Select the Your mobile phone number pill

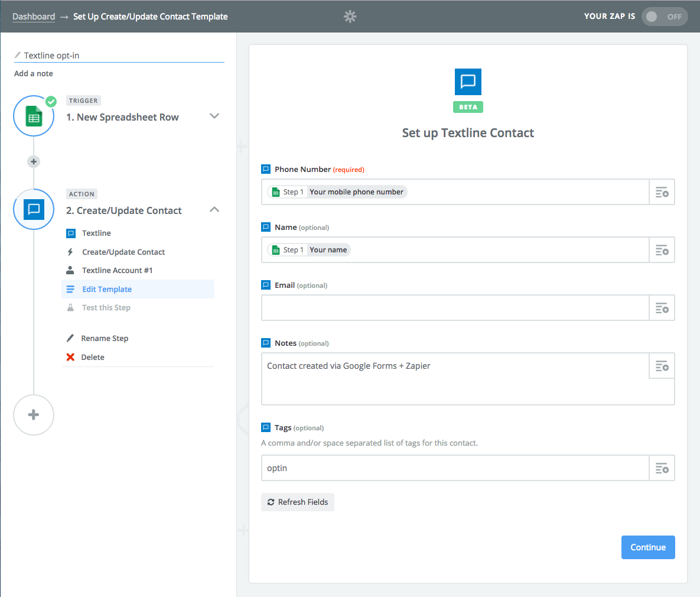[337, 192]
